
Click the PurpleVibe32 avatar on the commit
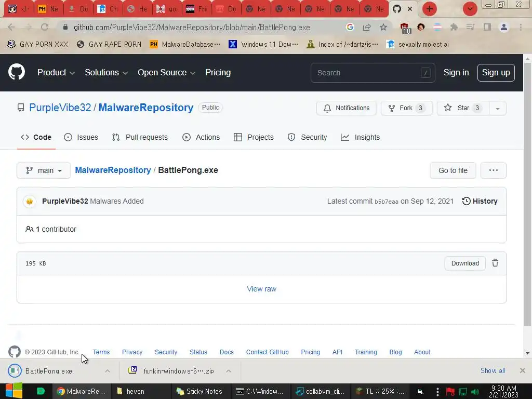coord(30,201)
